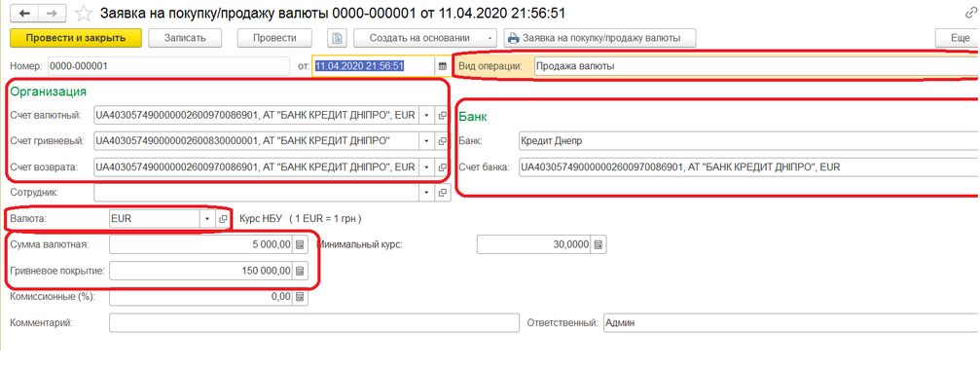Add document to favorites with star icon
Screen dimensions: 980x368
[x=83, y=13]
